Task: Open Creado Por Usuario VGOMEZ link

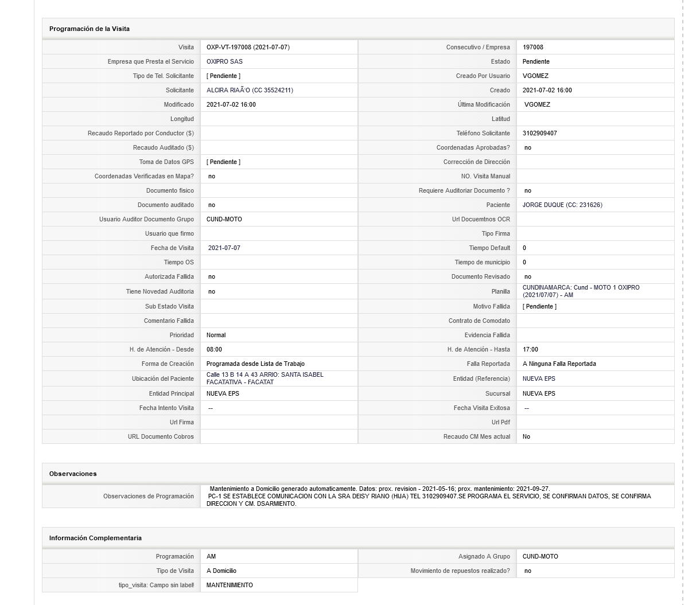Action: click(x=535, y=76)
